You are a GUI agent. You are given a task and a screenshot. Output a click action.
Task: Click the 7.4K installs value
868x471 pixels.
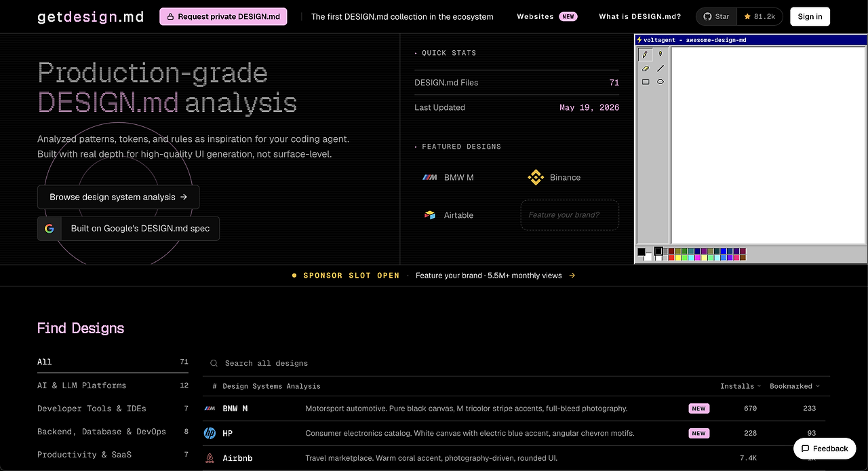tap(748, 458)
